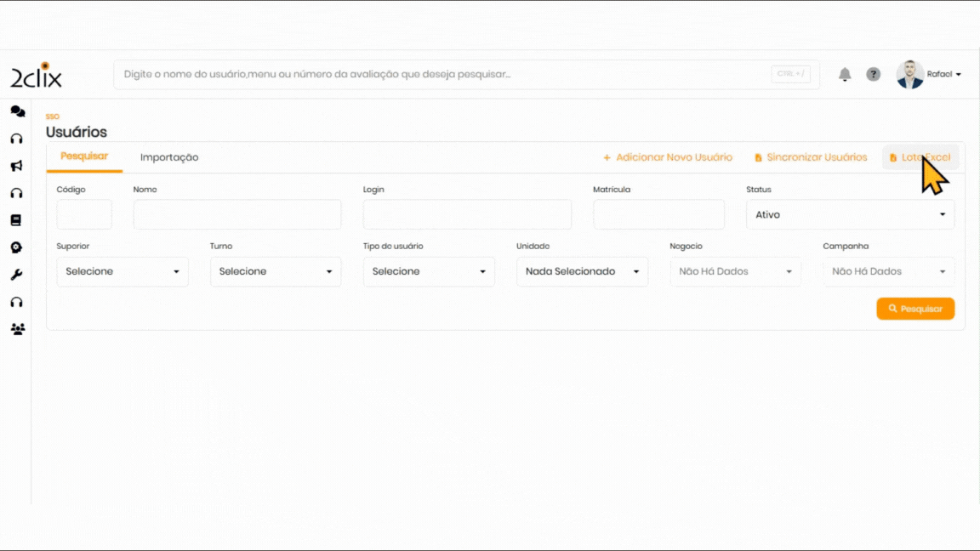The width and height of the screenshot is (980, 551).
Task: Open the notifications bell
Action: 845,75
